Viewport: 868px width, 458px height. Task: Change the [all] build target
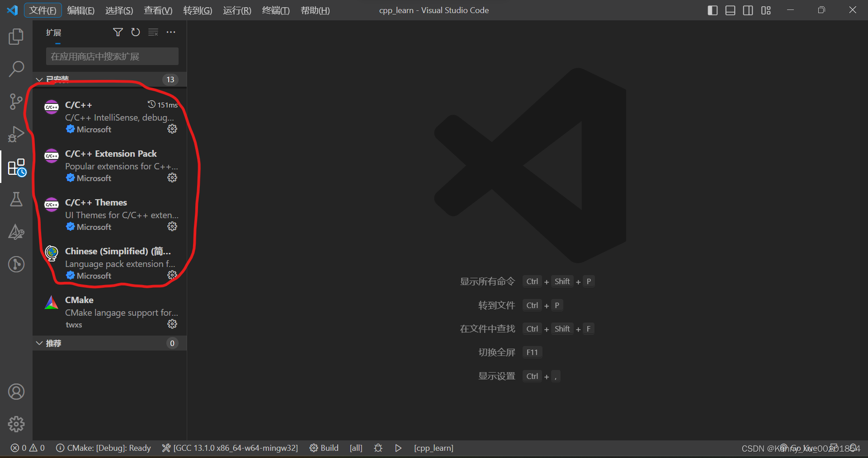click(356, 448)
